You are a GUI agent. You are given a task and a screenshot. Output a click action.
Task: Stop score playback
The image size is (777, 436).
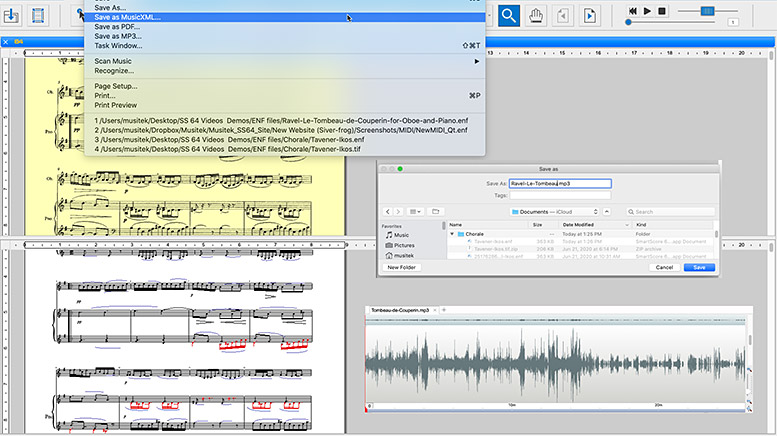click(662, 11)
